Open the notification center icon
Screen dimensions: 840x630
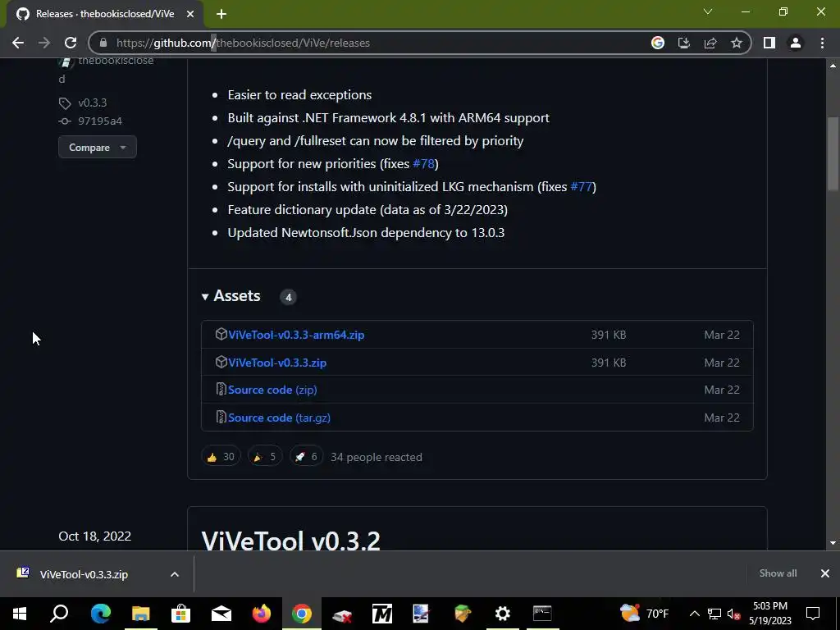[813, 614]
